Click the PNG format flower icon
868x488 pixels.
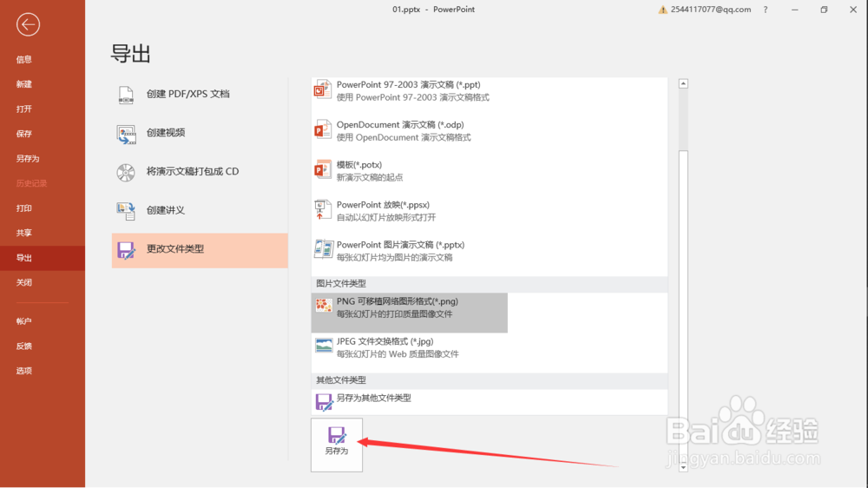click(x=324, y=305)
